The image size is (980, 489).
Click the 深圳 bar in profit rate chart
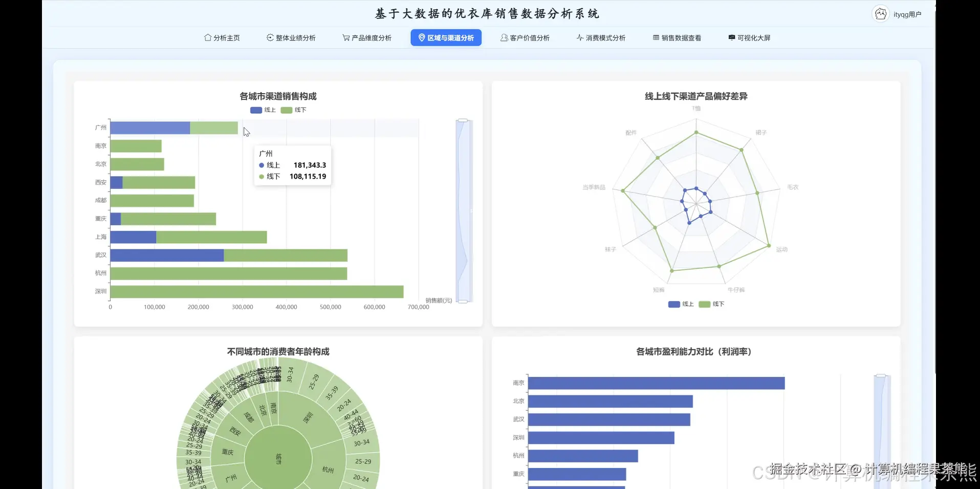click(x=601, y=438)
